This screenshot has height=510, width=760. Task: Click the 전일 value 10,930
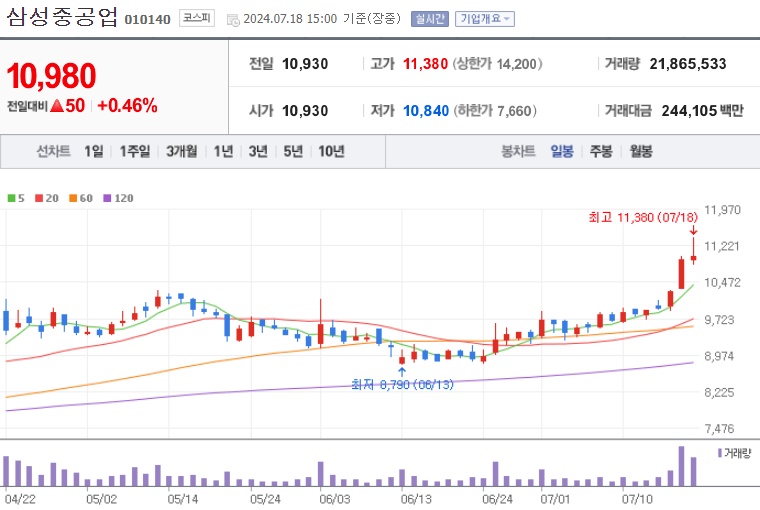[305, 64]
